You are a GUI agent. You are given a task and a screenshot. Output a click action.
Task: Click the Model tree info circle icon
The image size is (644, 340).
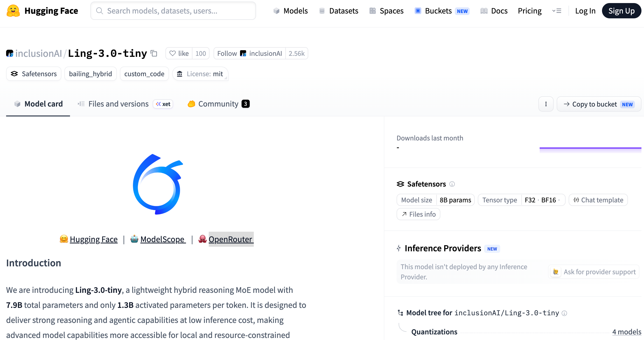(564, 313)
